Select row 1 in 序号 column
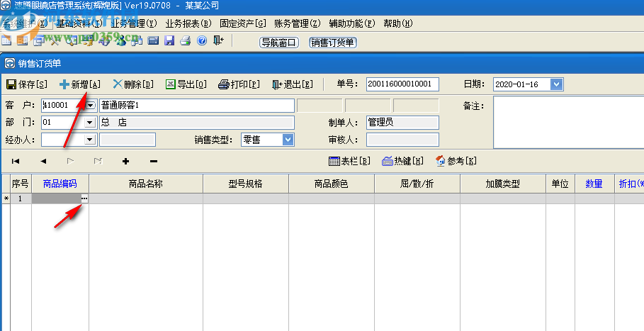Viewport: 644px width, 331px height. pos(21,198)
